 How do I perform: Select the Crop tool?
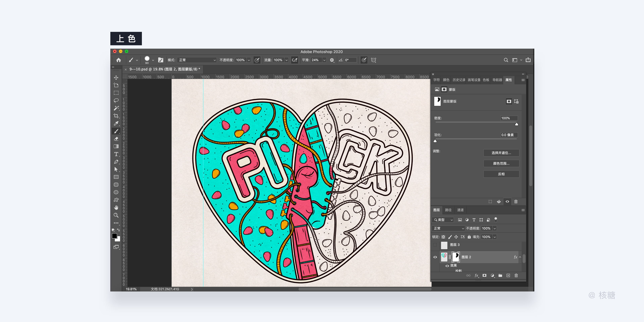[x=116, y=116]
